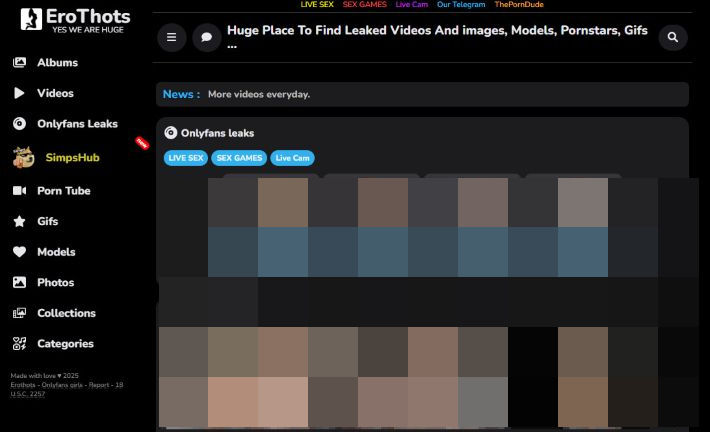Click the Gifs star icon
This screenshot has width=710, height=432.
(x=19, y=221)
